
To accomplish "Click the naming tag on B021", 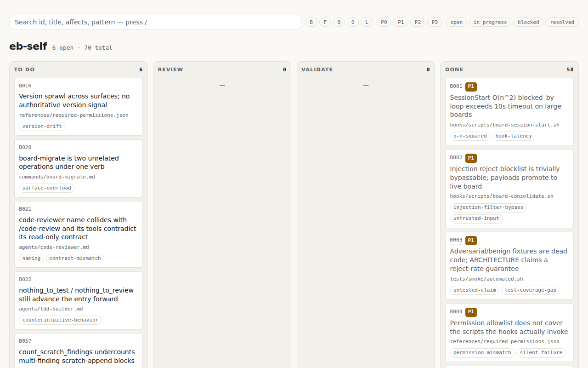I will (31, 258).
